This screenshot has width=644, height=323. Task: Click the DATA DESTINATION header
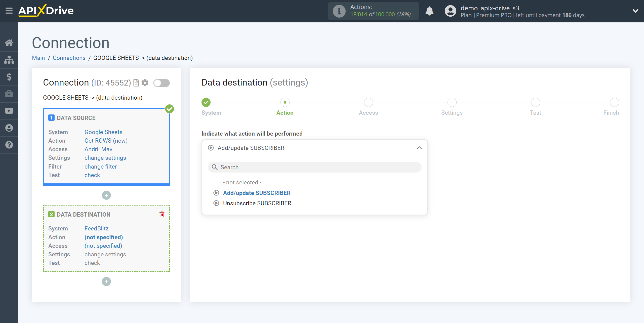(x=84, y=215)
